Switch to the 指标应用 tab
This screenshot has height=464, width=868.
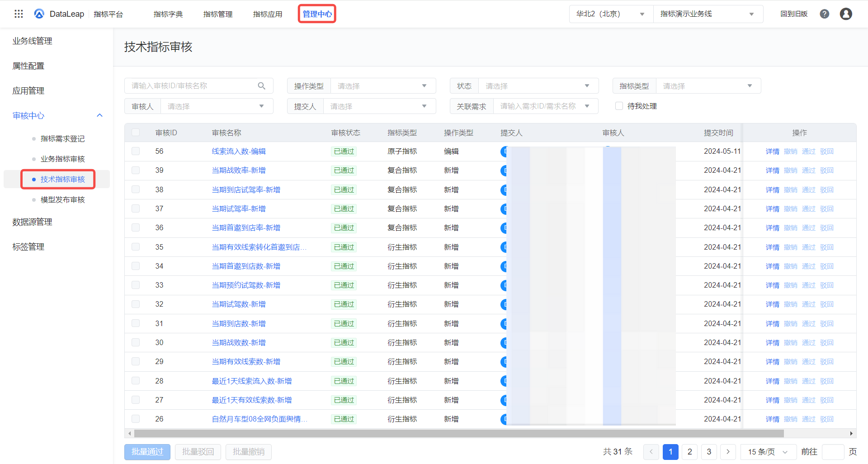(268, 14)
